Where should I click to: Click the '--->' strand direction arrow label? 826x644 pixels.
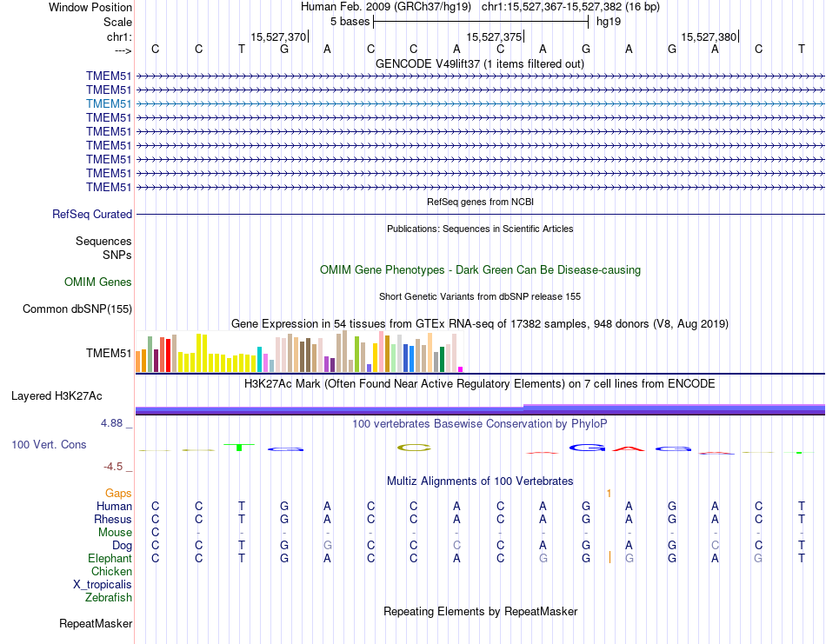[x=123, y=50]
